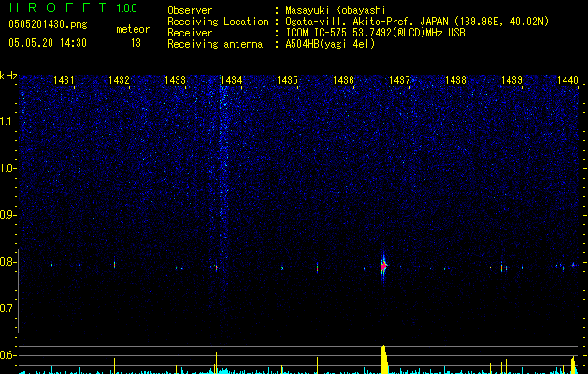The width and height of the screenshot is (588, 374).
Task: Click the observer name Masayuki Kobayashi
Action: 336,10
